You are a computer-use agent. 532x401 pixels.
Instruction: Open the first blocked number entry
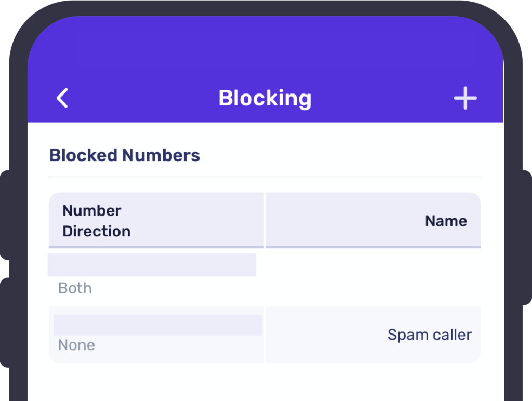point(152,265)
